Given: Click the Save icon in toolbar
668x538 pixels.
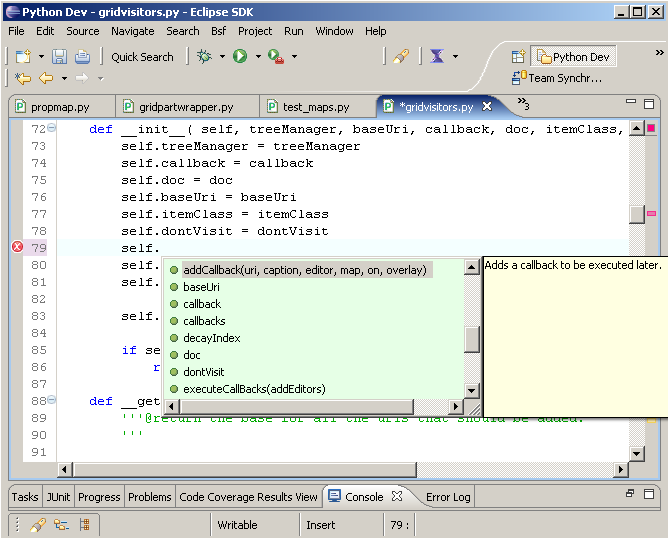Looking at the screenshot, I should pyautogui.click(x=60, y=57).
